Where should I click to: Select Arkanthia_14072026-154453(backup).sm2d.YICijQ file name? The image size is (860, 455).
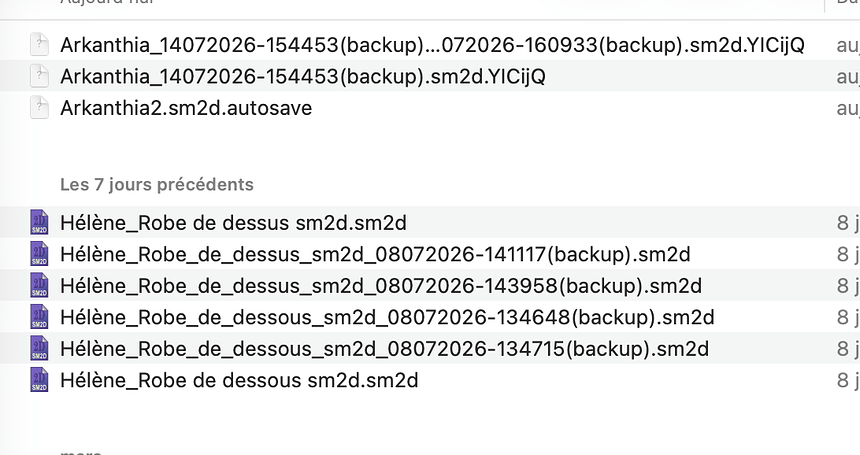point(303,77)
